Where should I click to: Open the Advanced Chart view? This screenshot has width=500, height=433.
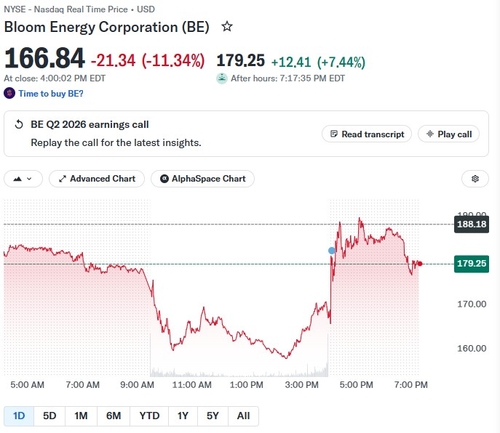click(97, 179)
